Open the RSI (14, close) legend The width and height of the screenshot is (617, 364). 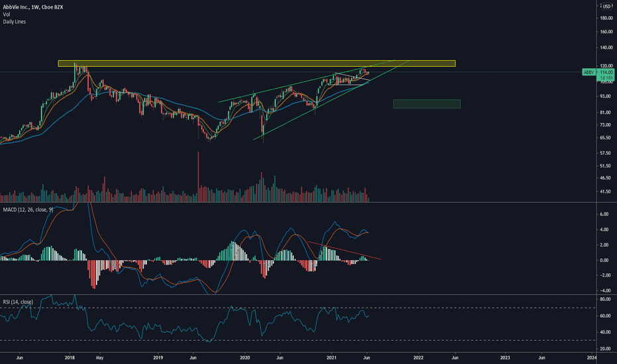[18, 302]
